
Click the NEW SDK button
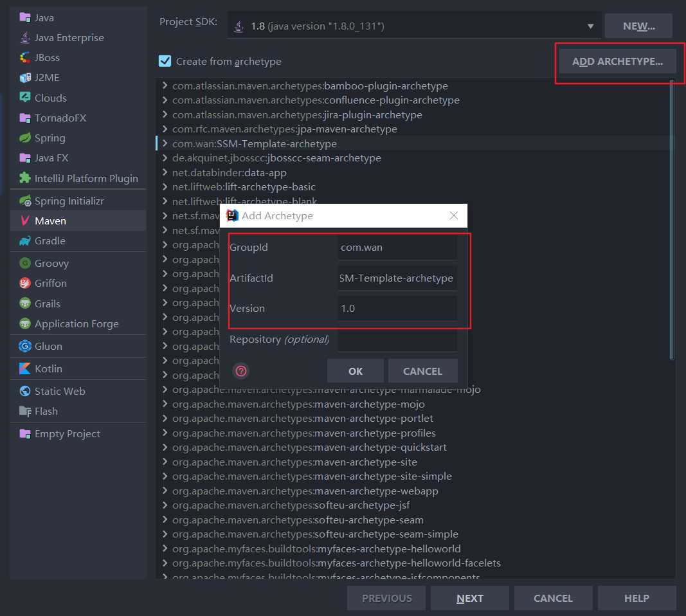(638, 26)
